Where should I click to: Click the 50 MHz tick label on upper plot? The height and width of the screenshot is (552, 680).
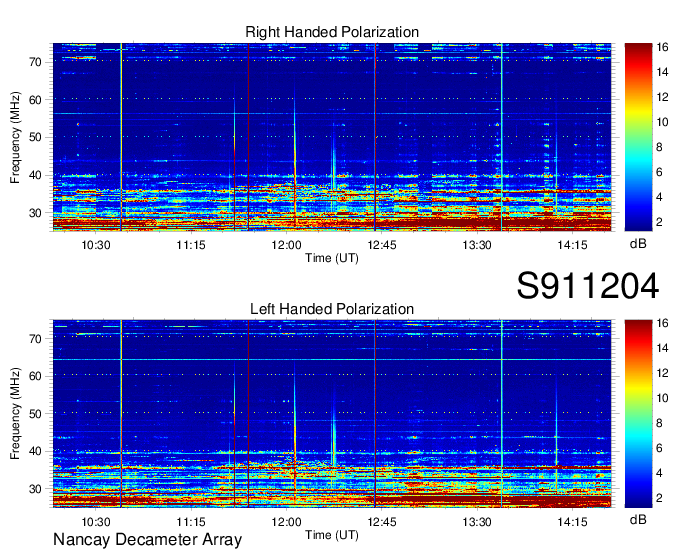(x=36, y=138)
